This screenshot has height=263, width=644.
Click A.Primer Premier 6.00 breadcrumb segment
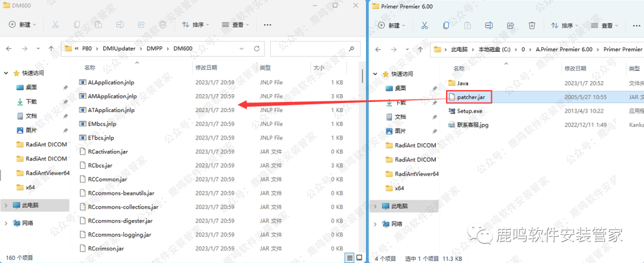point(564,49)
